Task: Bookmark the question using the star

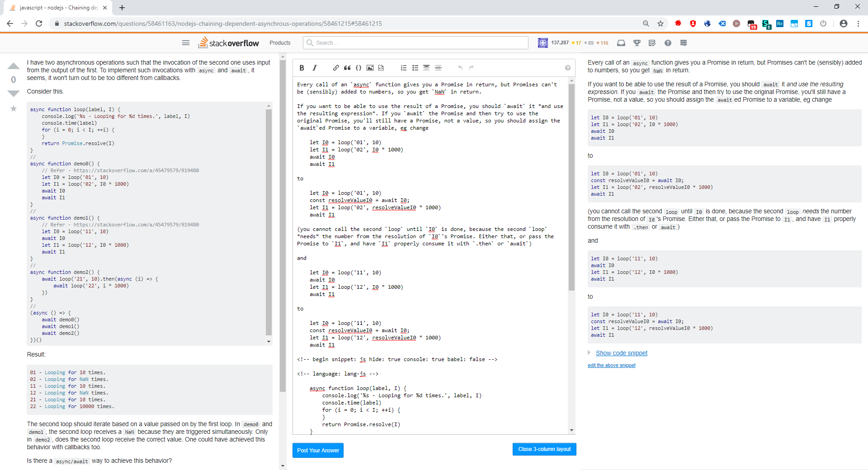Action: pos(14,108)
